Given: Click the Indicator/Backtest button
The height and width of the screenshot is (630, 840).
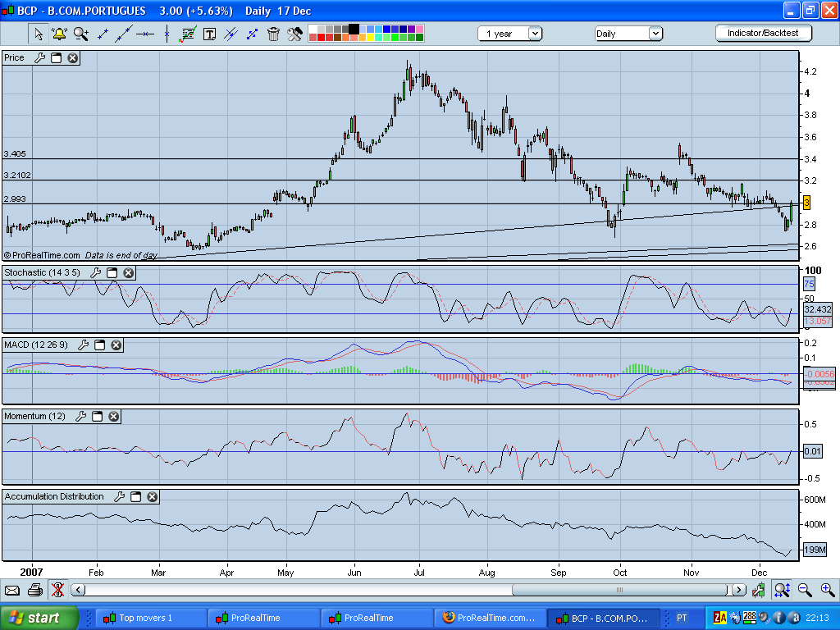Looking at the screenshot, I should click(764, 33).
